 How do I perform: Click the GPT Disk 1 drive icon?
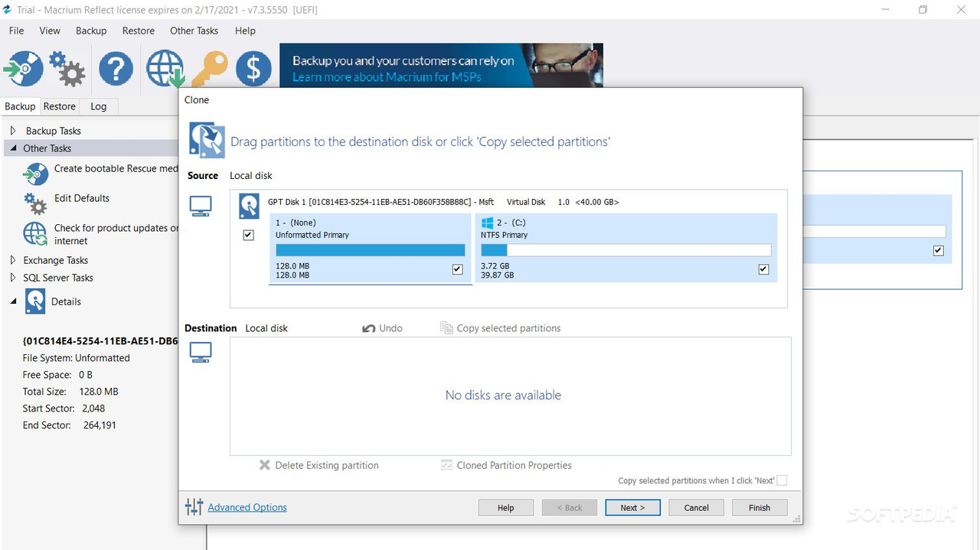pos(249,206)
